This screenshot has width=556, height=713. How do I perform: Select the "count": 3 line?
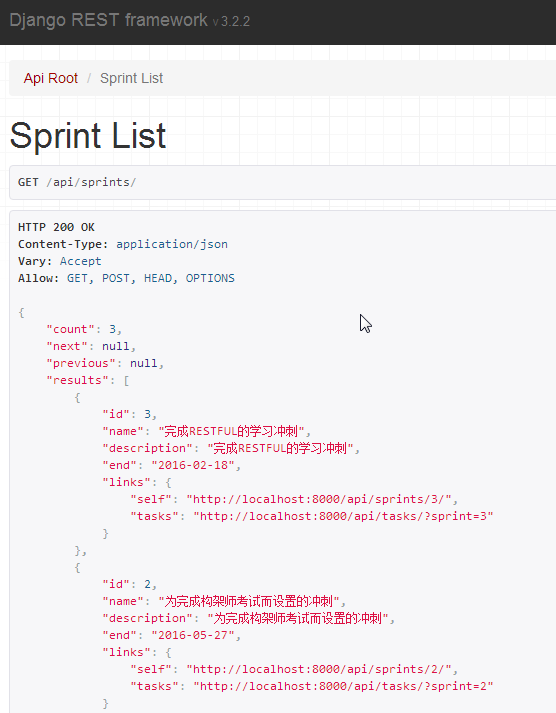(84, 329)
